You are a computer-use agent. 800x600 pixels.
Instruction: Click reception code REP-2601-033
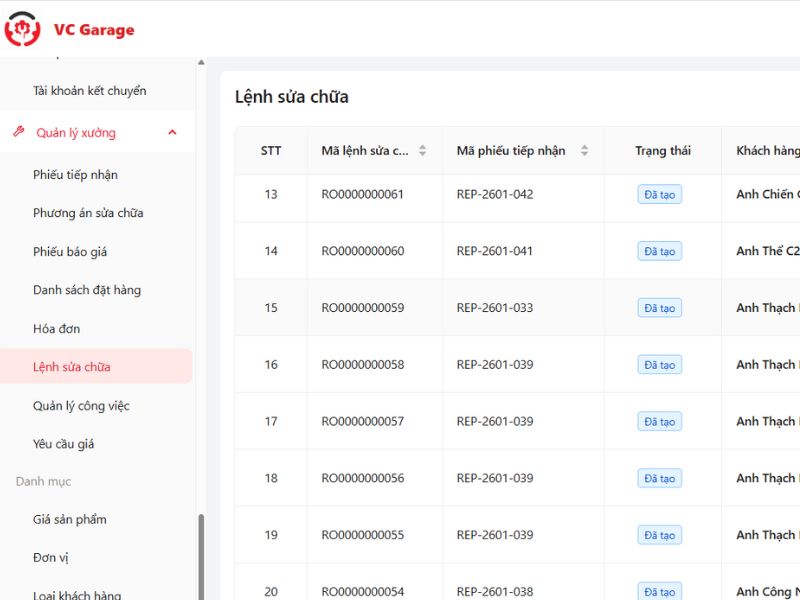pyautogui.click(x=494, y=308)
